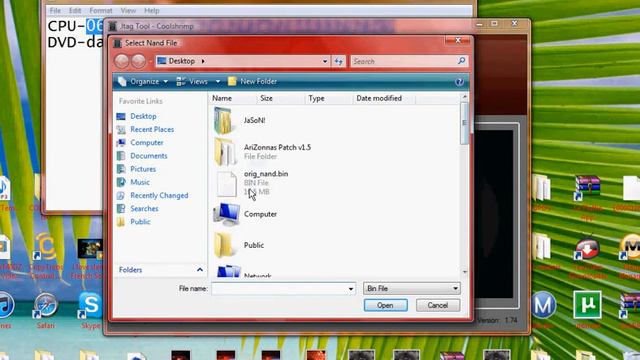Screen dimensions: 640x360
Task: Open the Help menu in Notepad window
Action: click(x=152, y=11)
